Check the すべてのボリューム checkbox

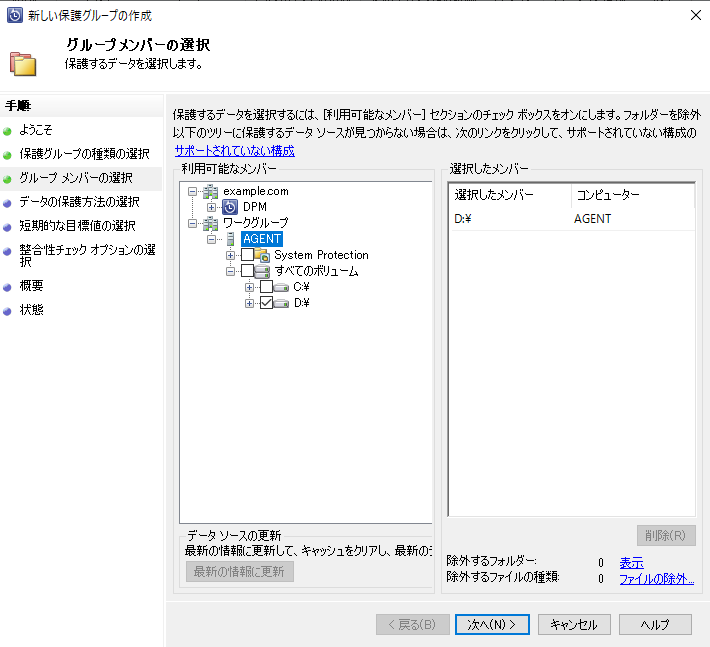(x=247, y=271)
